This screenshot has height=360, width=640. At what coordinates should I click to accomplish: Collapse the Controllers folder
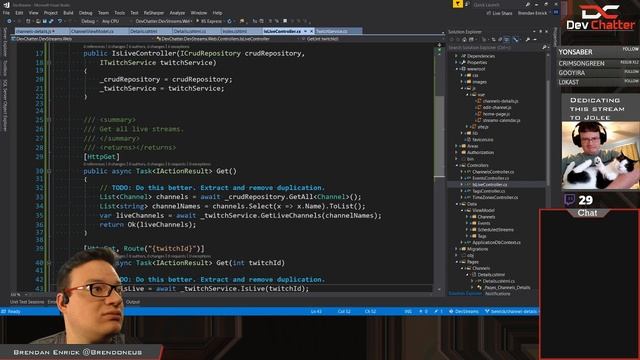tap(457, 165)
